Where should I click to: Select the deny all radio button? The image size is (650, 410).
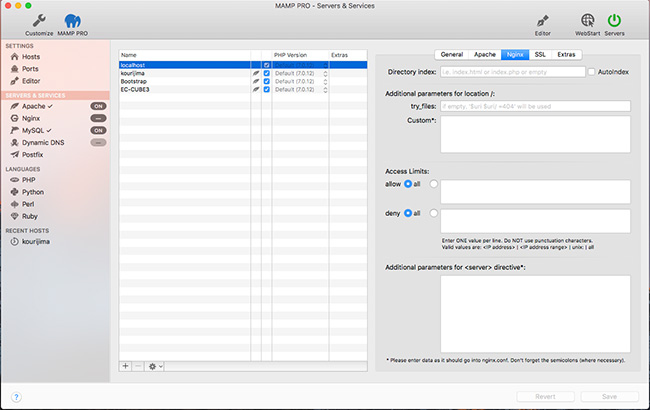click(408, 213)
